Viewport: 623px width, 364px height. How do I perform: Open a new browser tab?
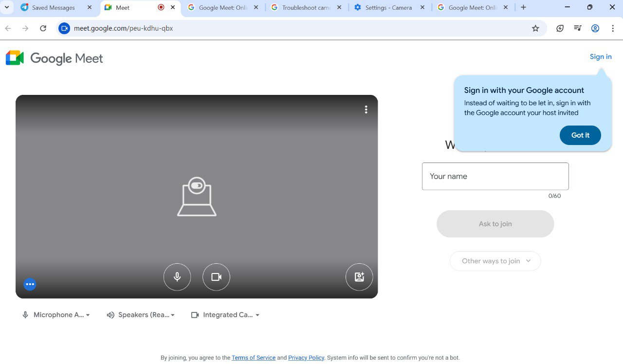[523, 7]
